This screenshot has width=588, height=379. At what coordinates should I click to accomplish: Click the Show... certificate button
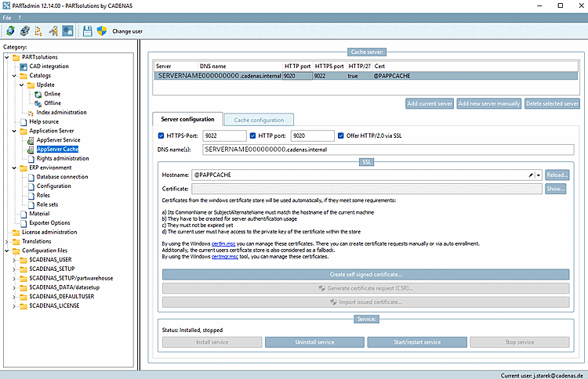(555, 189)
